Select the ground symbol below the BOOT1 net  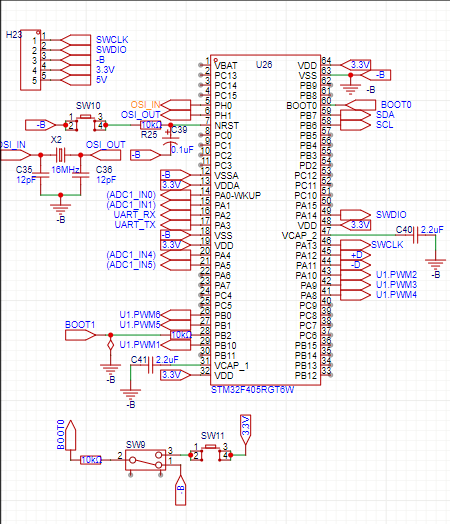110,368
